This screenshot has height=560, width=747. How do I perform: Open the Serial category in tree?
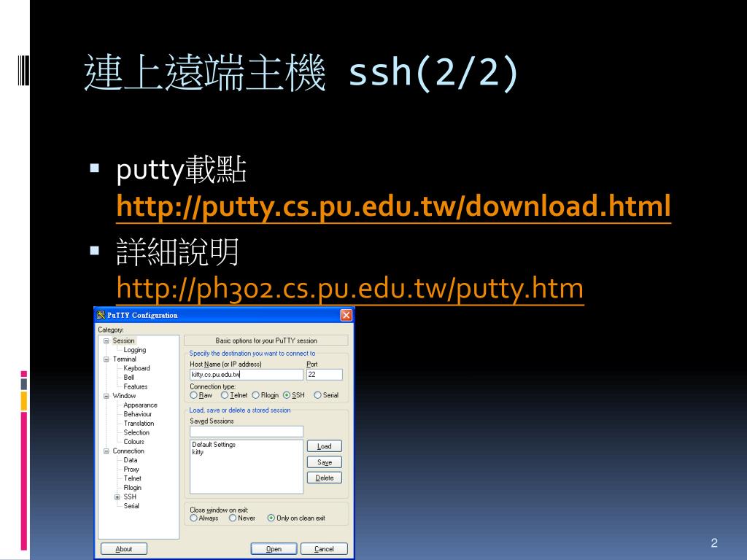tap(131, 506)
